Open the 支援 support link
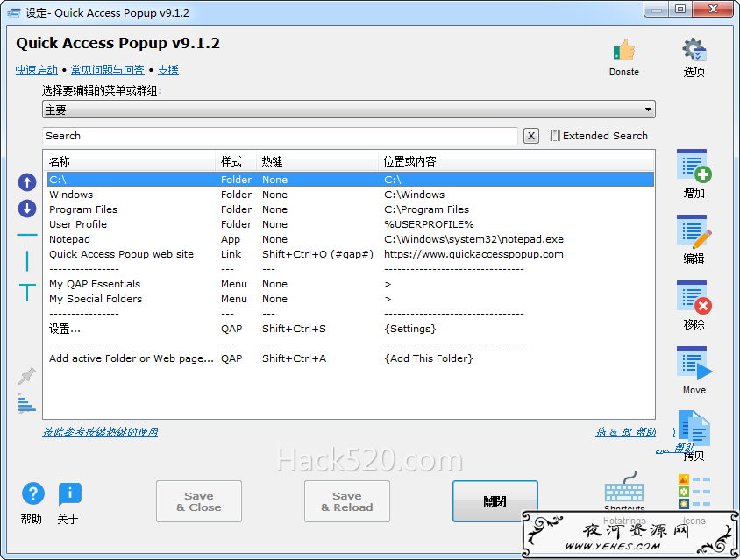The height and width of the screenshot is (560, 740). click(x=168, y=70)
